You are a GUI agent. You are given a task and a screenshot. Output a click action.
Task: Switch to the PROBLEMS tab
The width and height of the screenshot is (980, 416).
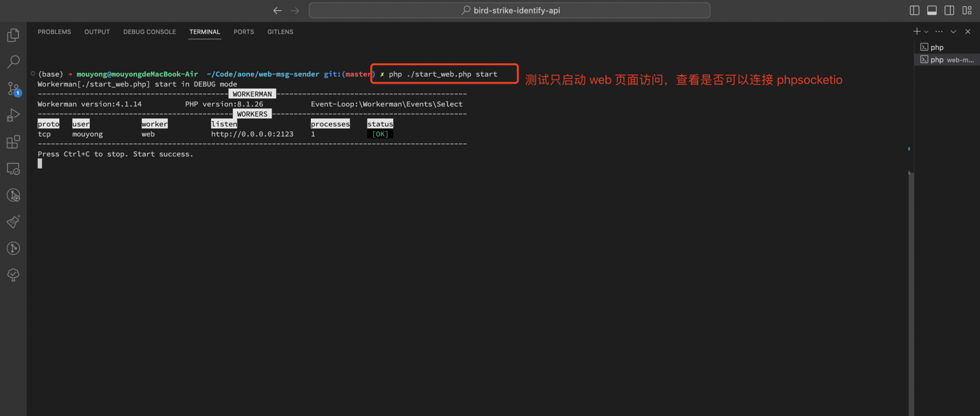[x=54, y=32]
